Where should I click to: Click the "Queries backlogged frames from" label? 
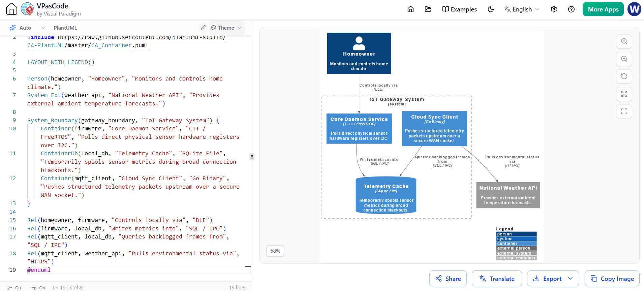pyautogui.click(x=442, y=159)
